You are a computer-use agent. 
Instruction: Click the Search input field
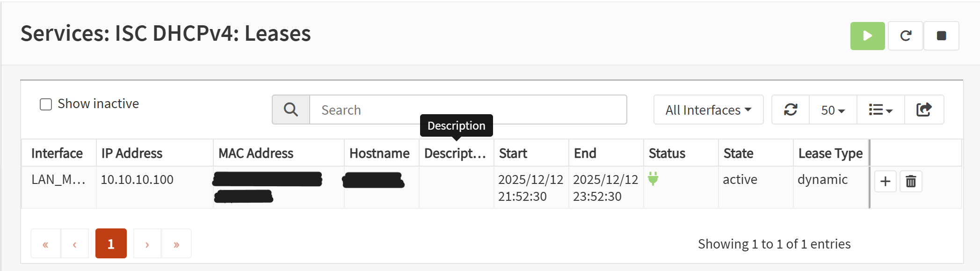[x=468, y=110]
